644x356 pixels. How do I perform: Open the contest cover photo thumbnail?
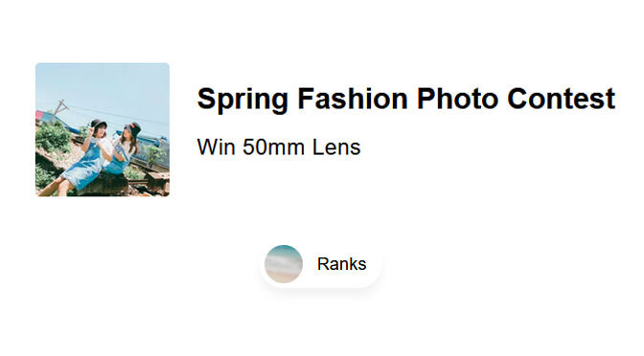pos(103,129)
